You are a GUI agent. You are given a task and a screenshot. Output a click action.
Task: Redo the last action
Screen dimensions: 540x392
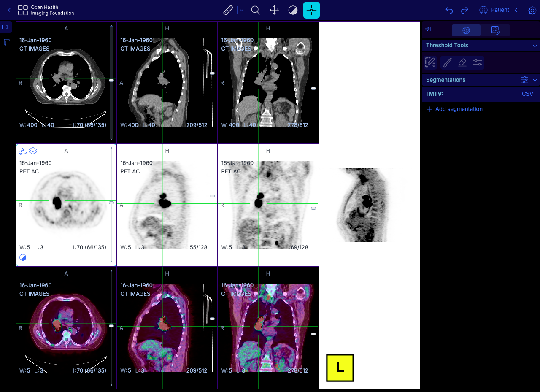[x=464, y=10]
